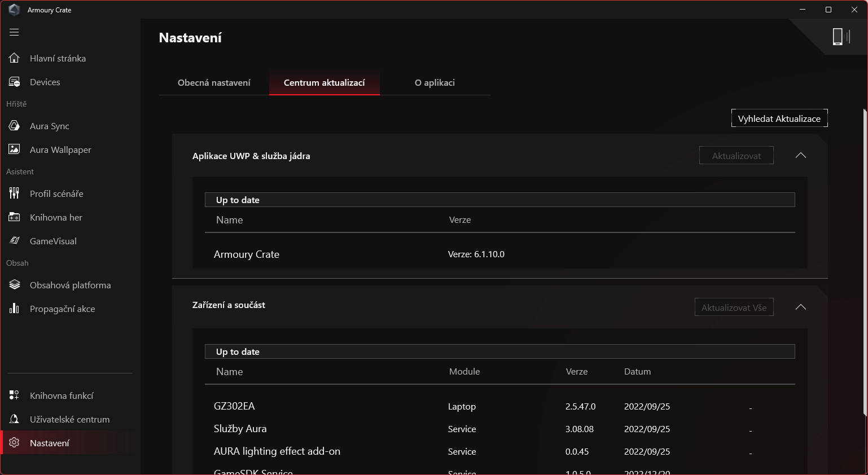The image size is (868, 475).
Task: Open the Aura Wallpaper icon
Action: coord(14,149)
